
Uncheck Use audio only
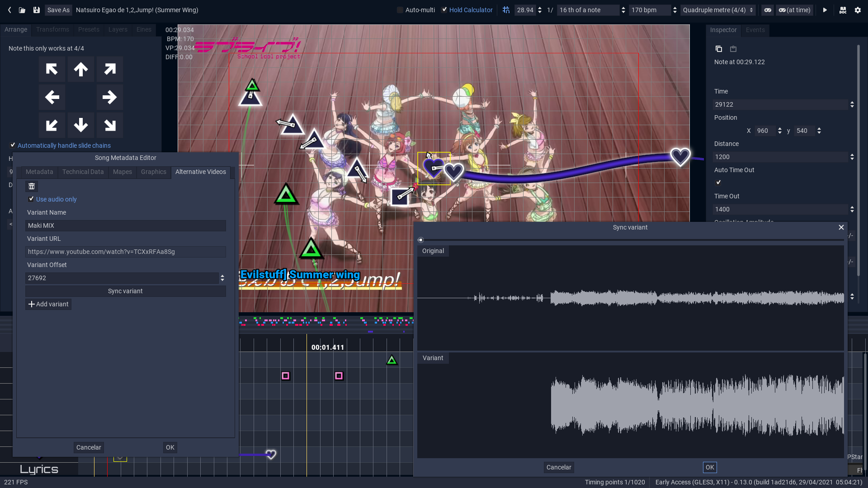[x=31, y=199]
